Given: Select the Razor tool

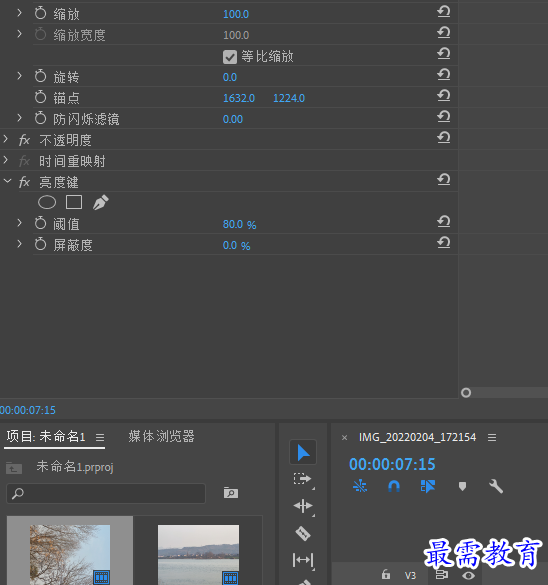Looking at the screenshot, I should (303, 533).
